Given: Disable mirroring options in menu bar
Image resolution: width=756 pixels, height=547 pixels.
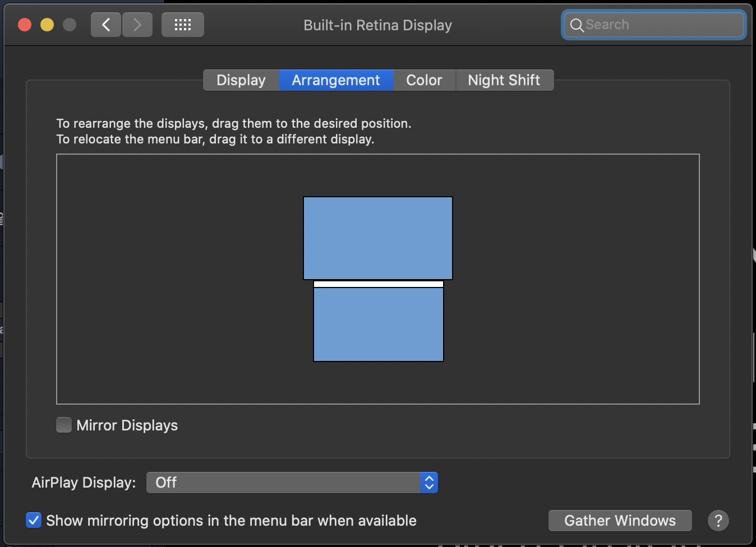Looking at the screenshot, I should (x=33, y=520).
